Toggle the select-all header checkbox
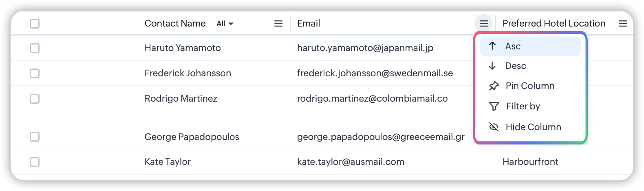 click(x=35, y=24)
